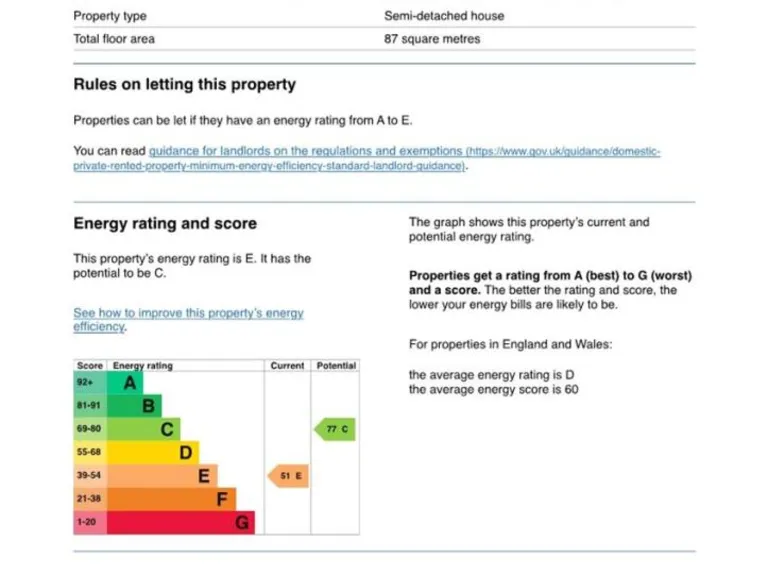Click the 'Current' column header

coord(287,366)
